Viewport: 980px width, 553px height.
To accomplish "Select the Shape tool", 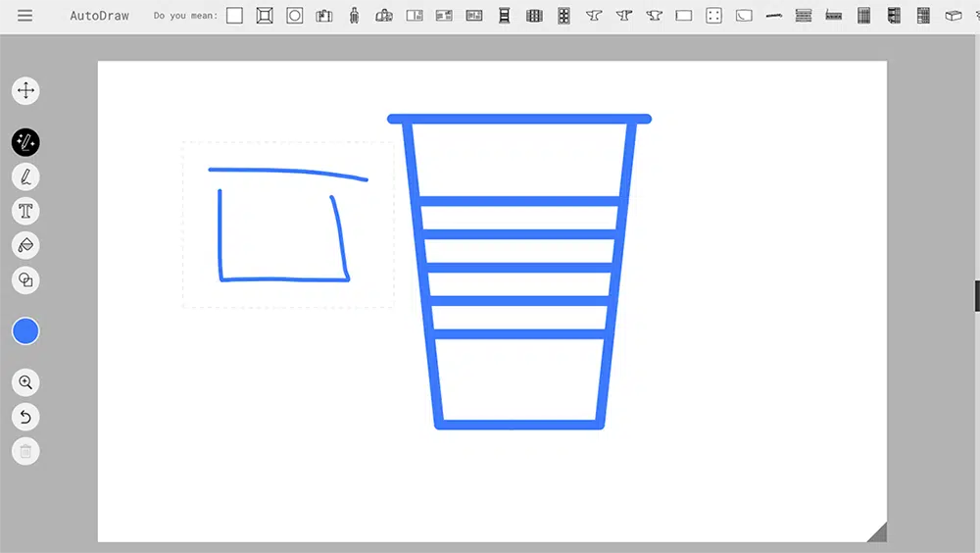I will coord(25,279).
